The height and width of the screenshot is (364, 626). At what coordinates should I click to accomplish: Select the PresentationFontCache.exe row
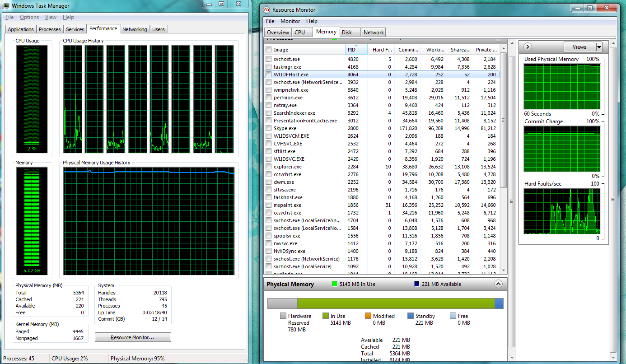point(382,121)
